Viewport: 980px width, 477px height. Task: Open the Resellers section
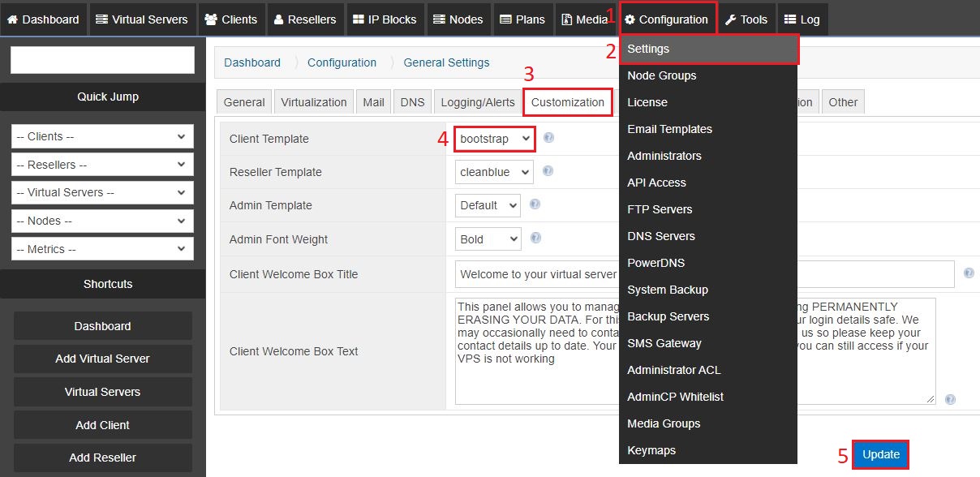[305, 19]
